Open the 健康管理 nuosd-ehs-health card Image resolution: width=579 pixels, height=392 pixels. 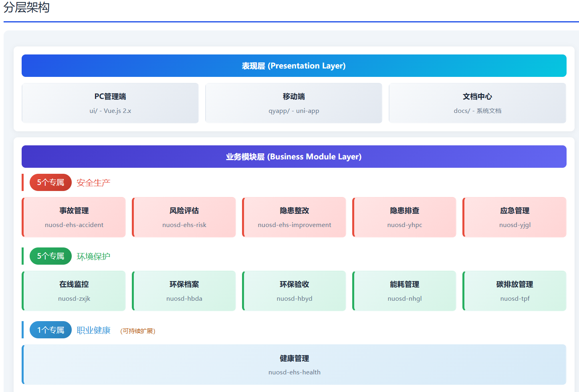295,364
